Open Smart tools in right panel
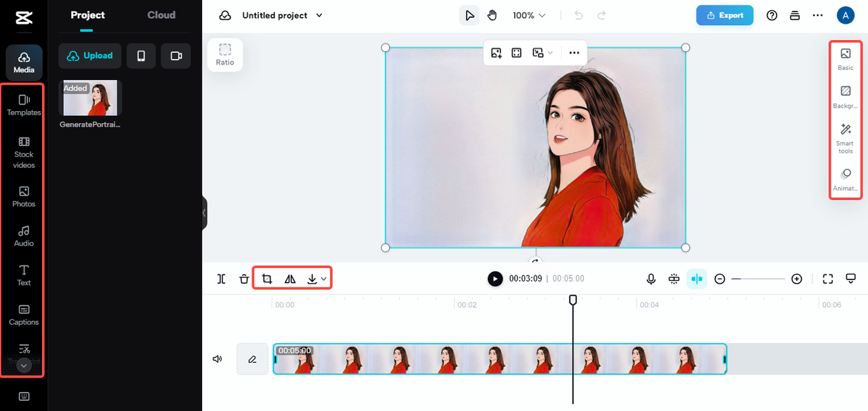The width and height of the screenshot is (868, 411). [845, 137]
